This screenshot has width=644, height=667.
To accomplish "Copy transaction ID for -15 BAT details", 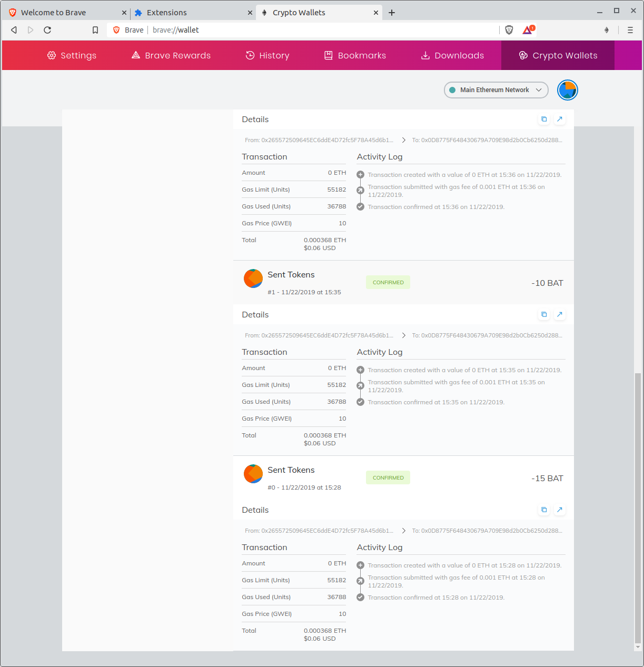I will tap(544, 510).
